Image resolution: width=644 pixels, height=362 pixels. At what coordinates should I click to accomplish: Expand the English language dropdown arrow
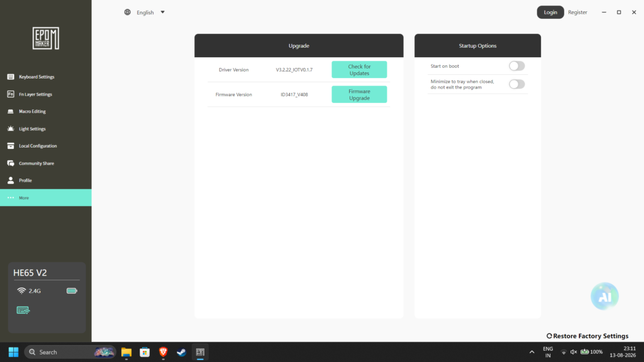pos(163,13)
